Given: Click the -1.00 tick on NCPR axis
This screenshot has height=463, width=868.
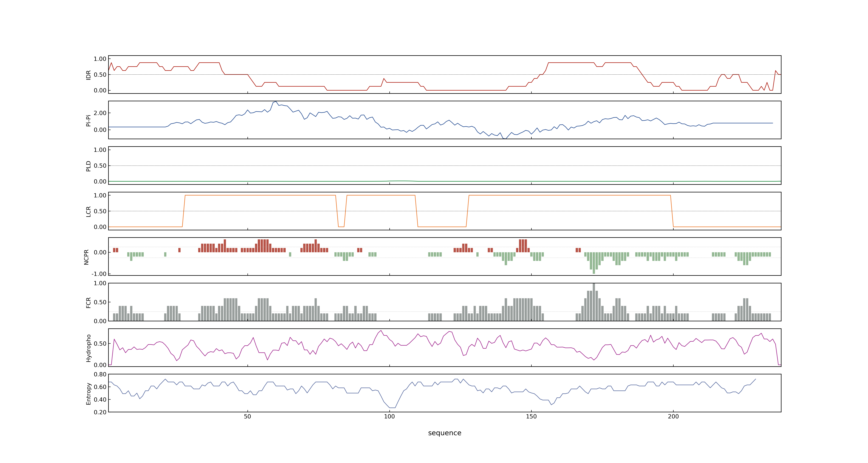Looking at the screenshot, I should coord(99,274).
